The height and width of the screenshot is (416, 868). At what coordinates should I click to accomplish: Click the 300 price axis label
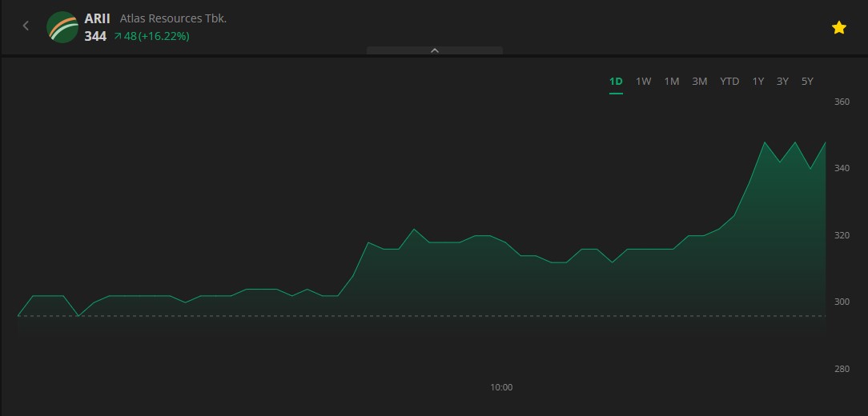pos(842,302)
